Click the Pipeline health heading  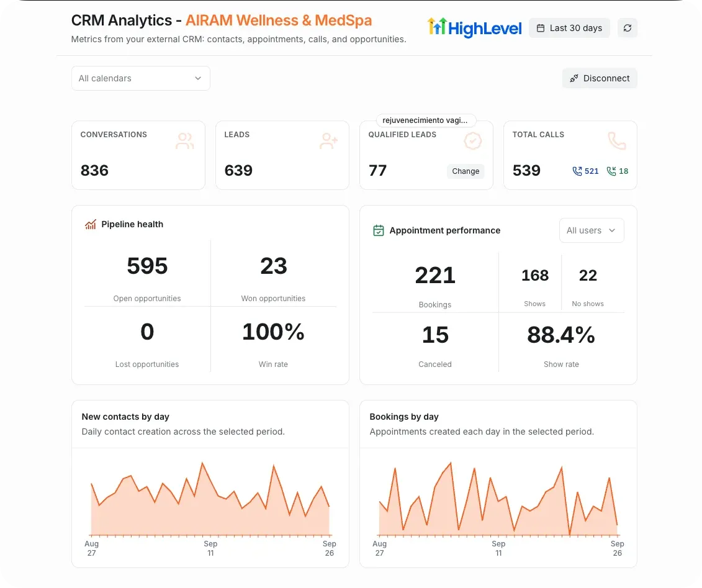(x=132, y=224)
